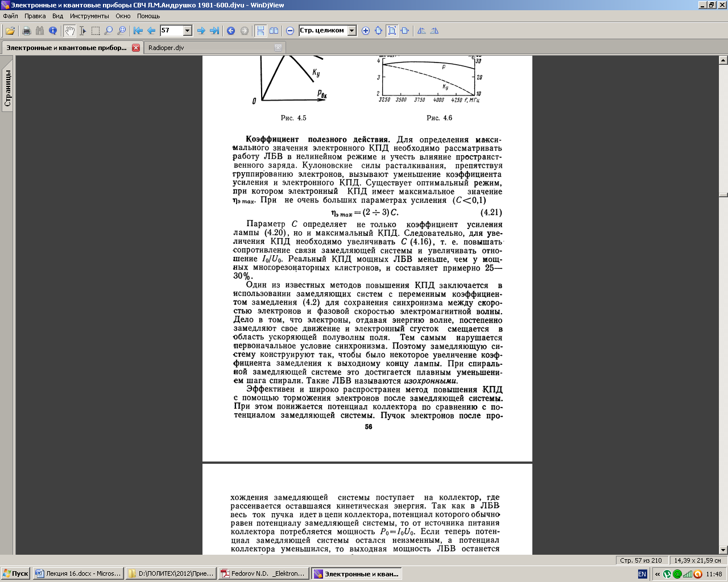Select the rectangle selection tool

pos(96,31)
